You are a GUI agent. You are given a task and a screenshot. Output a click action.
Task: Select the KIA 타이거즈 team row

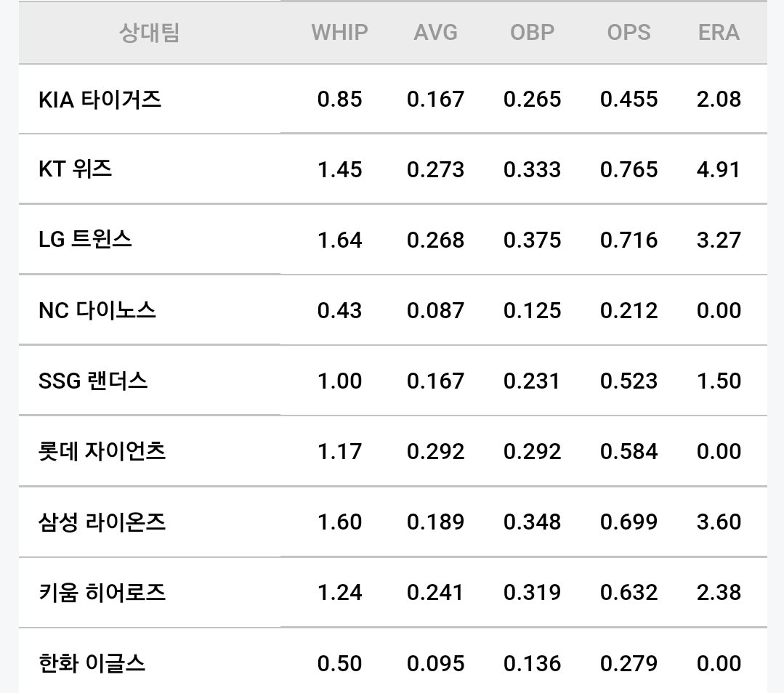click(x=392, y=99)
